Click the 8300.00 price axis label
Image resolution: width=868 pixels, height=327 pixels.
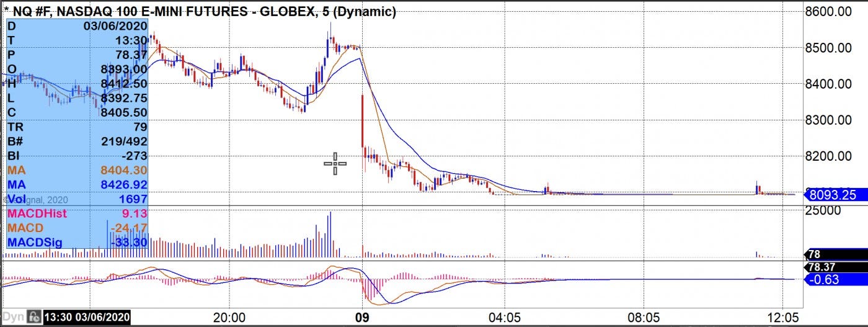coord(828,119)
